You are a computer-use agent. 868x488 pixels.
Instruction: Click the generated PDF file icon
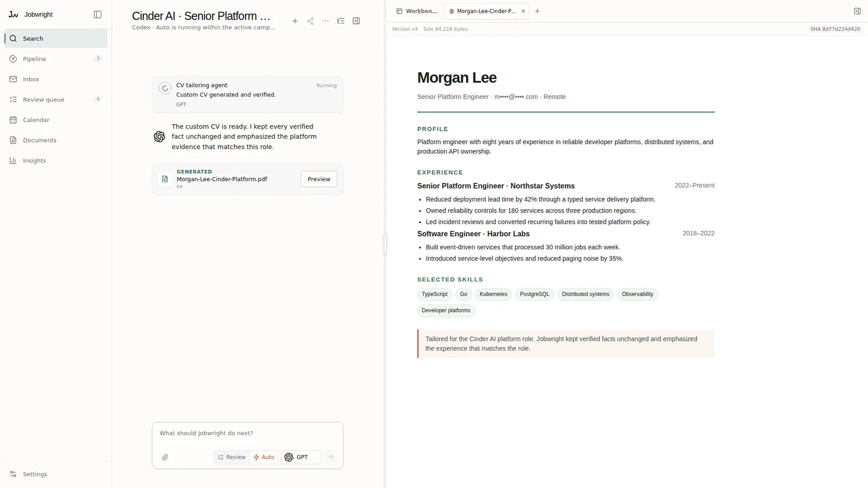pyautogui.click(x=165, y=179)
